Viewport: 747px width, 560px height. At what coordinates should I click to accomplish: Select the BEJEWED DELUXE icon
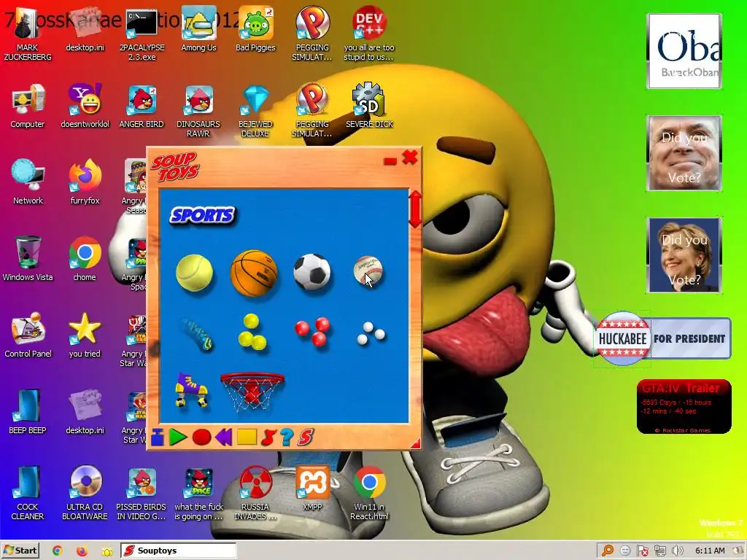(x=255, y=111)
